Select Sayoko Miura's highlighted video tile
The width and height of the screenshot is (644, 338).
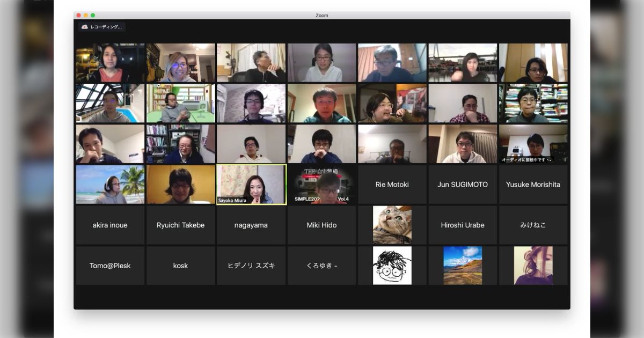click(251, 184)
